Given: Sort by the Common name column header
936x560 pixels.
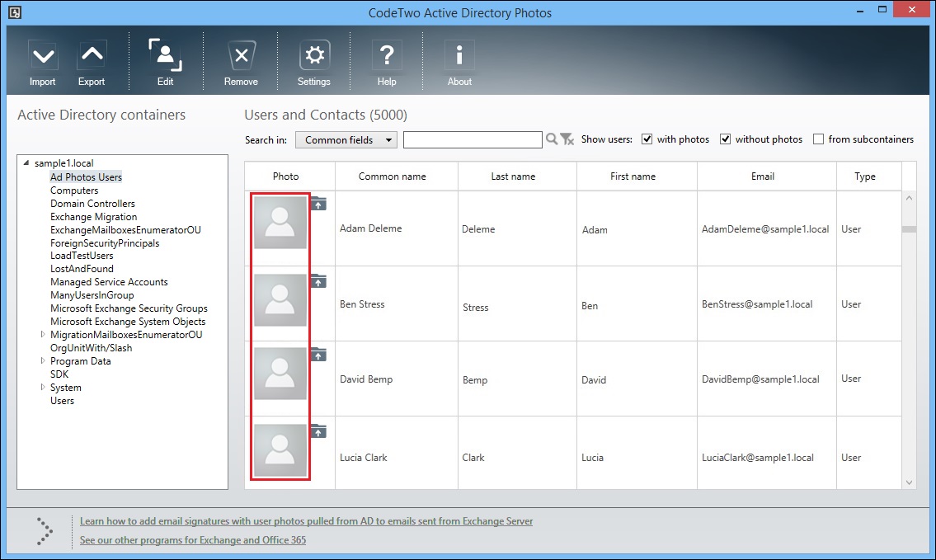Looking at the screenshot, I should (x=397, y=176).
